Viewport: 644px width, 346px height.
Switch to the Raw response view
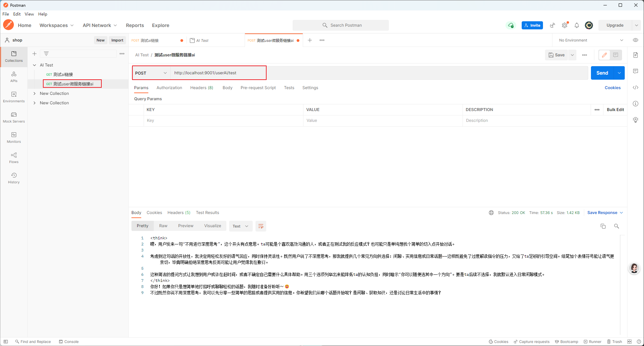pos(163,226)
